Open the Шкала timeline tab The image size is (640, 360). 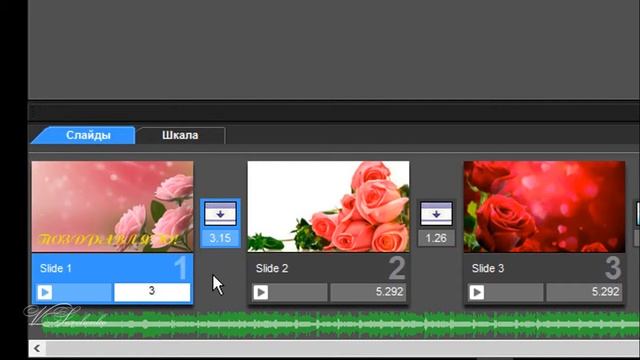coord(180,135)
